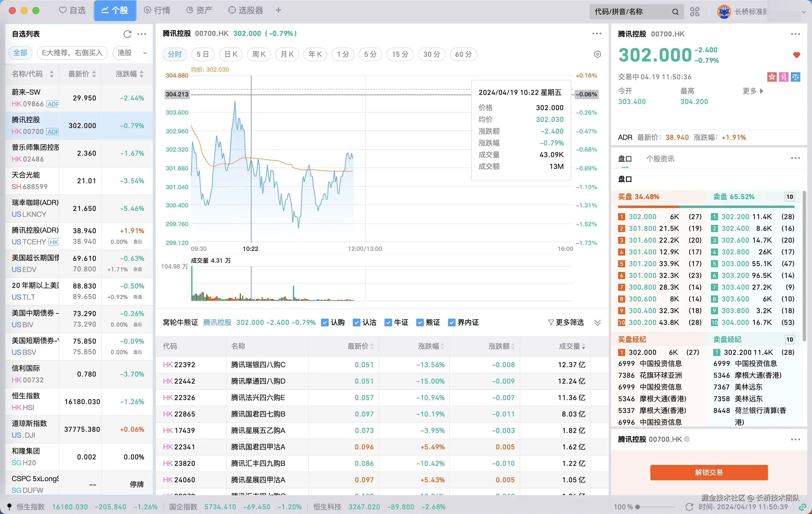Disable the 界内证 checkbox

coord(452,322)
